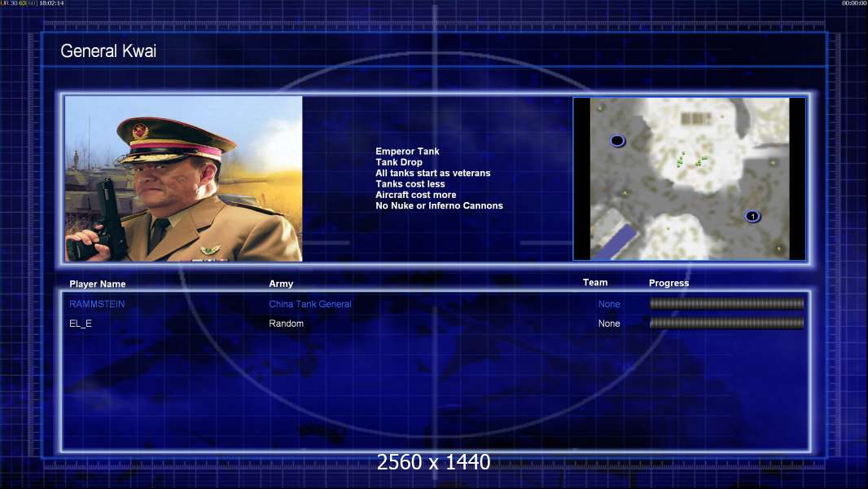
Task: Click EL_E's team value None
Action: click(609, 324)
